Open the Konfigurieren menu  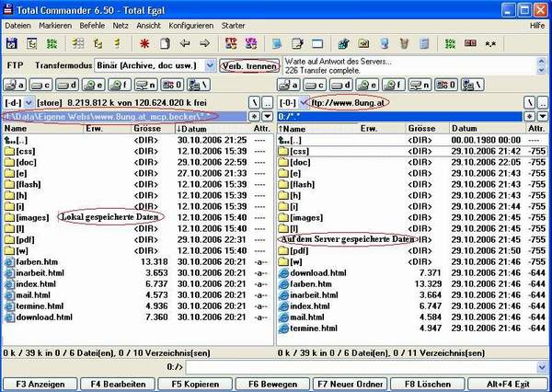[191, 26]
